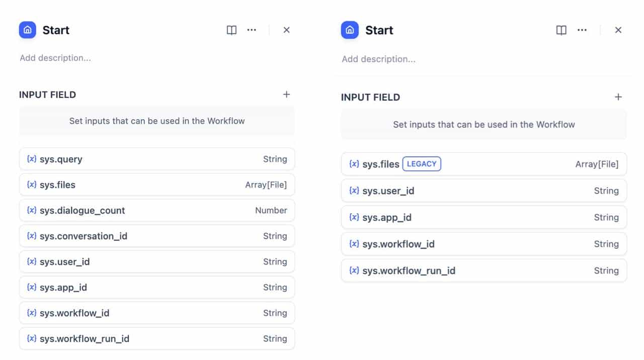
Task: Add a new input field in left panel
Action: [286, 94]
